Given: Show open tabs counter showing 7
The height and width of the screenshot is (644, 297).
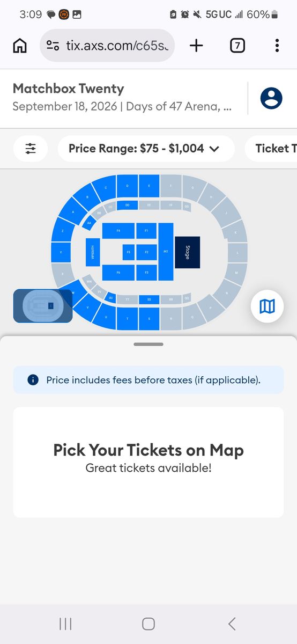Looking at the screenshot, I should [237, 46].
